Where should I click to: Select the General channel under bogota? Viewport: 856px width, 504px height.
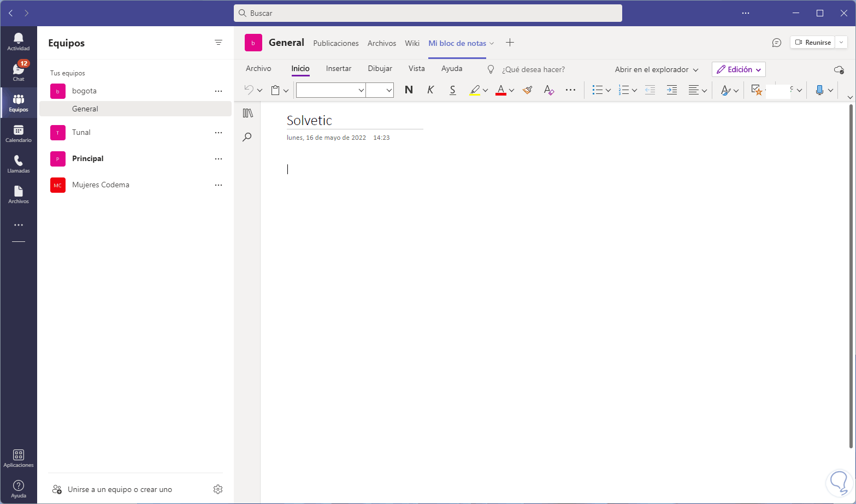[135, 109]
